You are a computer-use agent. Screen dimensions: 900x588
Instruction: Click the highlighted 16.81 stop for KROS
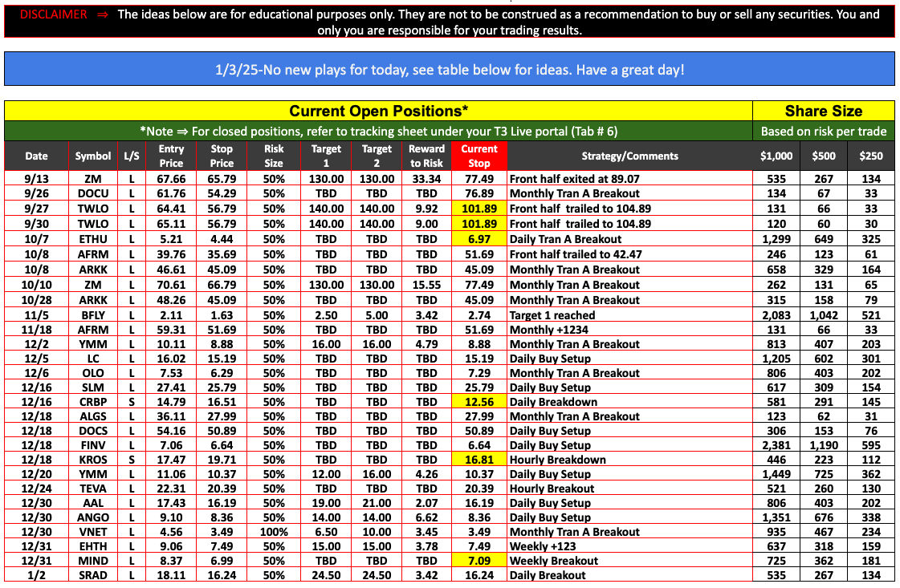tap(479, 460)
